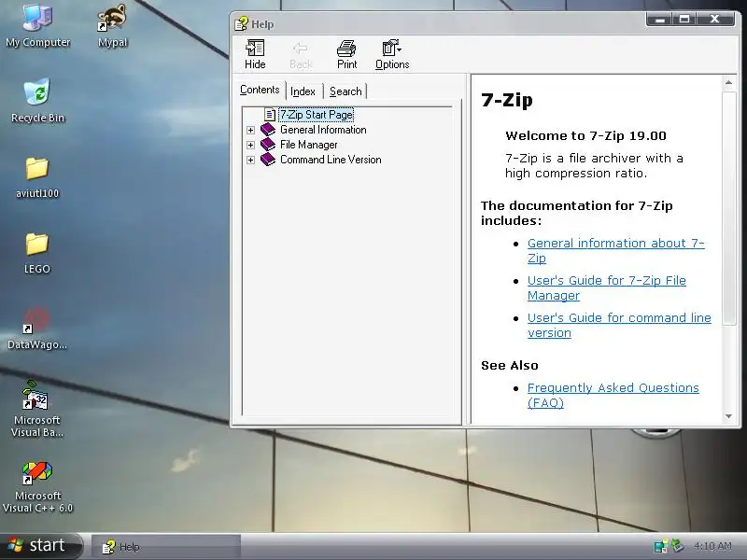Switch to the Index tab
This screenshot has width=747, height=560.
pos(303,91)
